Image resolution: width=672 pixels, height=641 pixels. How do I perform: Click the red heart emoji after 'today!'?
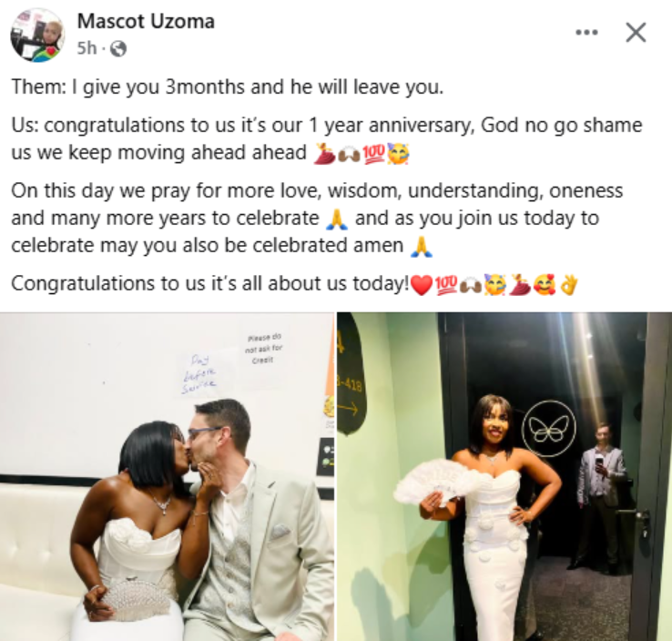click(422, 284)
